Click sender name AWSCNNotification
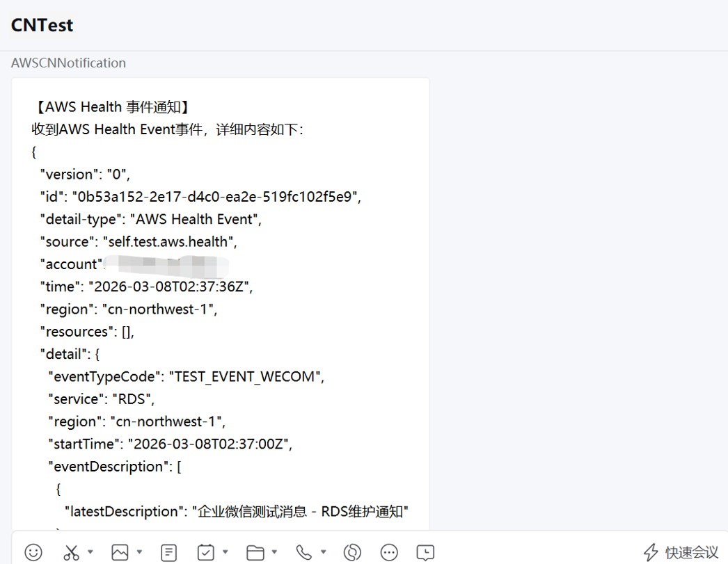This screenshot has width=728, height=564. click(x=68, y=63)
